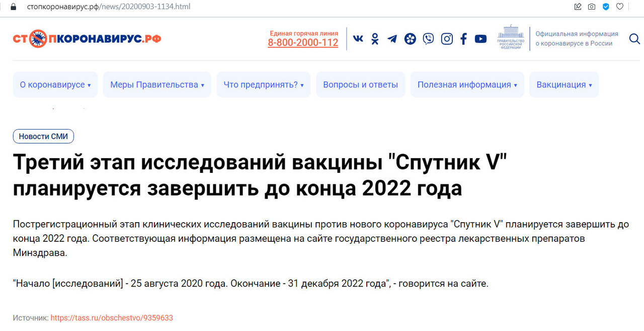Open the VK social network icon
This screenshot has height=331, width=644.
(x=358, y=39)
